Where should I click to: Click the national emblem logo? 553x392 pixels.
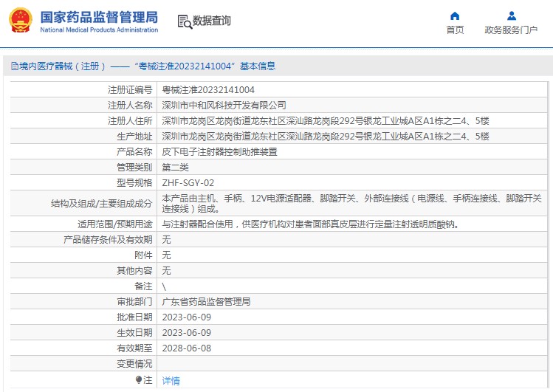(x=20, y=21)
